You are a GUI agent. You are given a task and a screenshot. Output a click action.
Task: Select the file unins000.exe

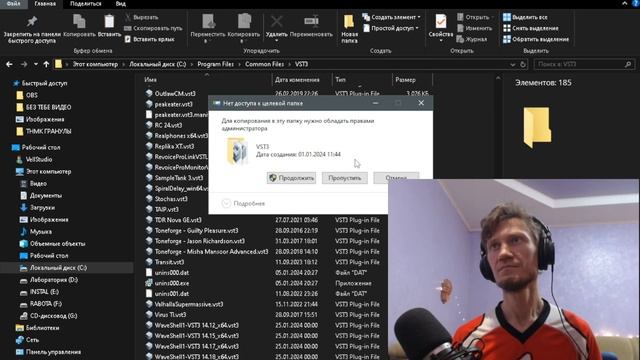[x=171, y=283]
